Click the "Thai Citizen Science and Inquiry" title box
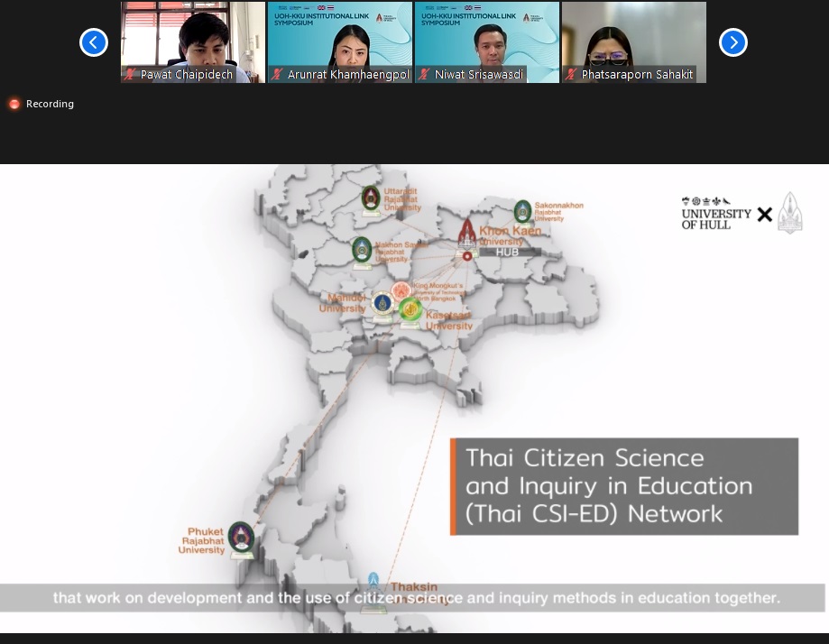 pyautogui.click(x=624, y=486)
